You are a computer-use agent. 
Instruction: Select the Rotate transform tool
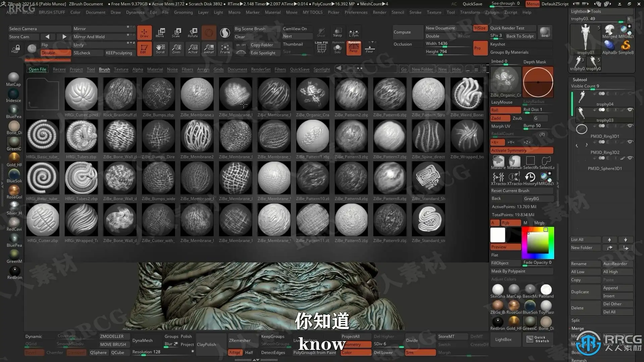193,32
